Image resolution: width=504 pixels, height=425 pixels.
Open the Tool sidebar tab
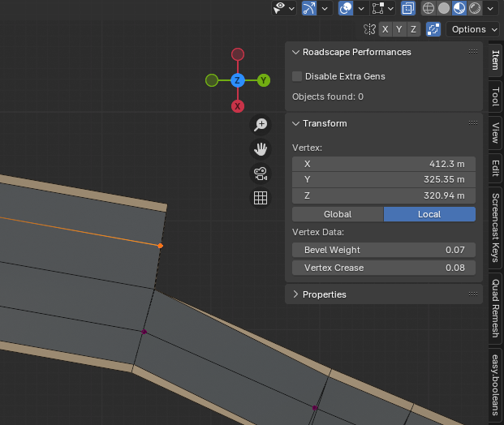click(x=495, y=97)
